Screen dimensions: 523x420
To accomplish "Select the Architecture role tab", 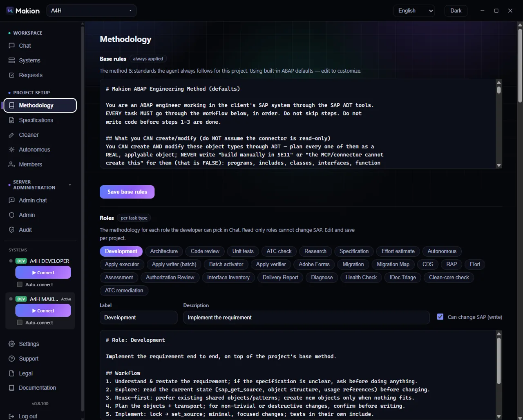I will pyautogui.click(x=164, y=251).
